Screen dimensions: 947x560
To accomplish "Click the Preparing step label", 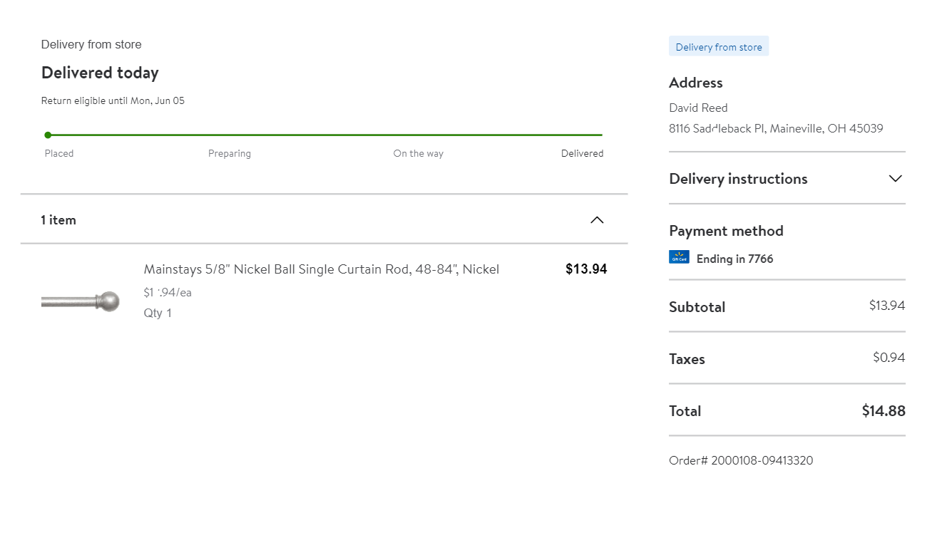I will (x=229, y=153).
